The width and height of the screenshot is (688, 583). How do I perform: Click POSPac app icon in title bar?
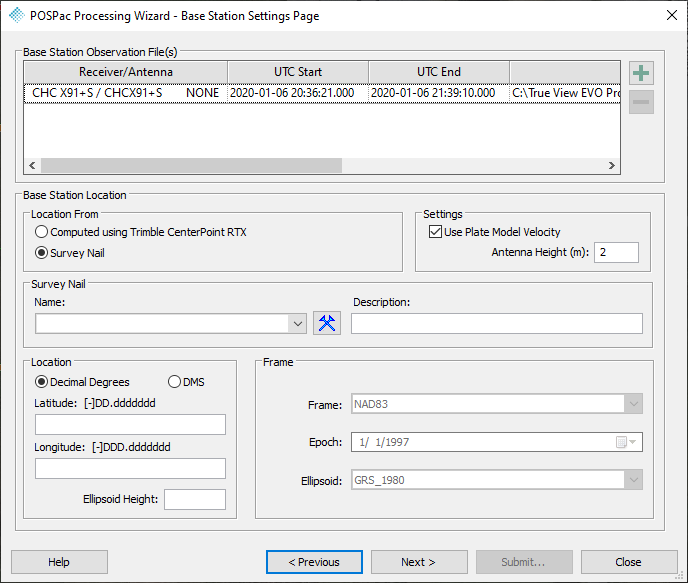[x=17, y=15]
